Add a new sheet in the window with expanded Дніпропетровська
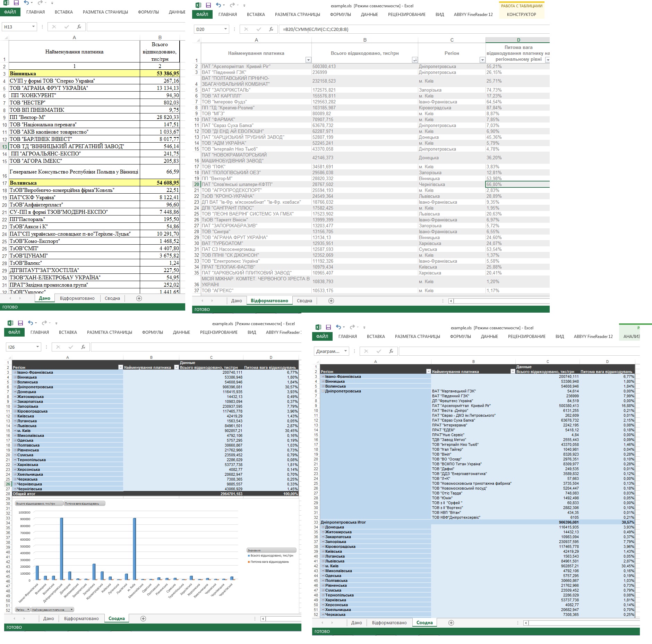This screenshot has width=652, height=644. coord(451,623)
